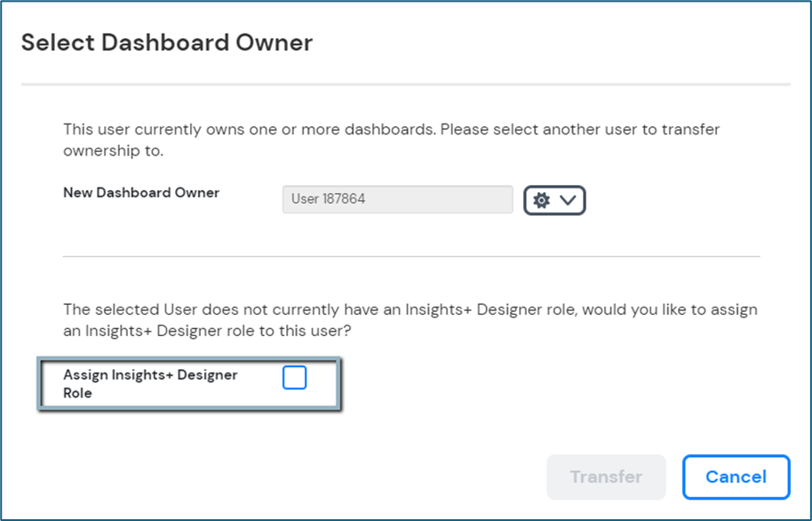The height and width of the screenshot is (521, 812).
Task: Click the "Assign Insights+ Designer Role" label text
Action: tap(150, 383)
